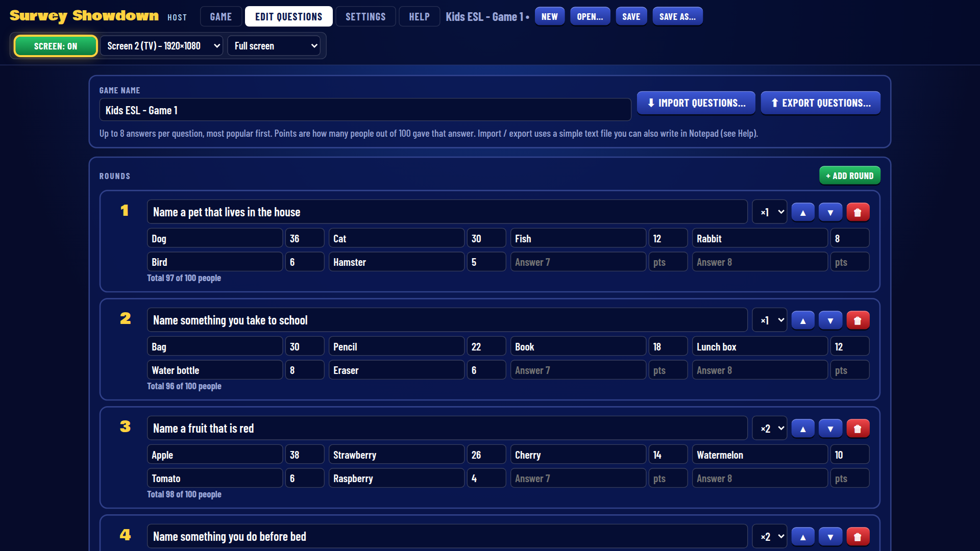Edit the Lunch box answer field
The image size is (980, 551).
click(760, 346)
